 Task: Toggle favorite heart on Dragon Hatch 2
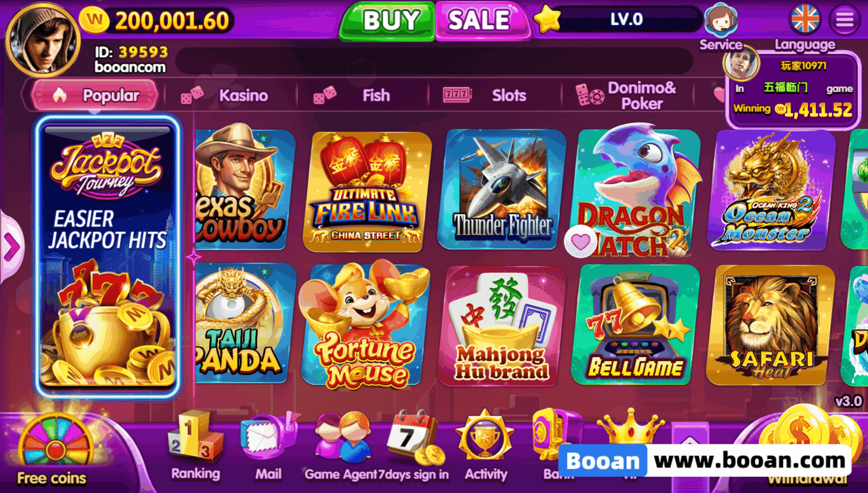click(x=580, y=241)
